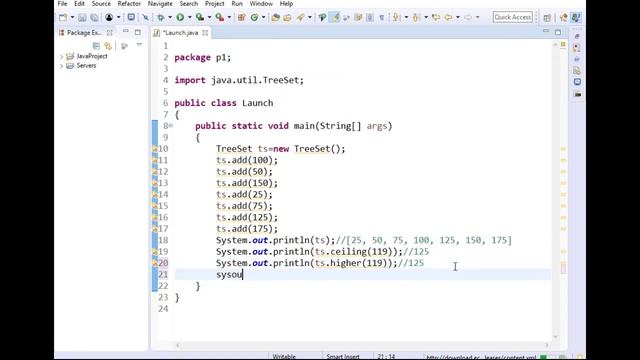
Task: Open the File menu
Action: [x=62, y=4]
